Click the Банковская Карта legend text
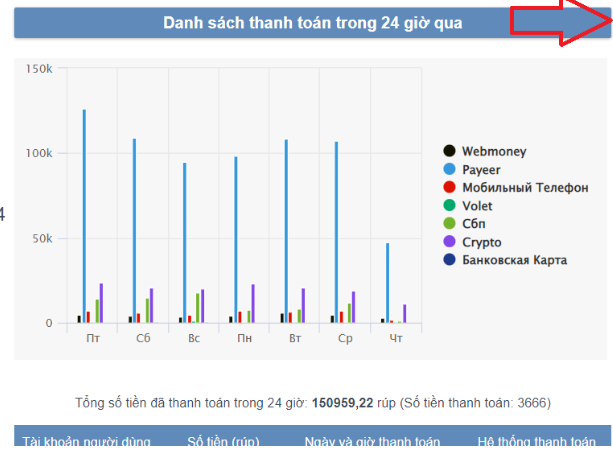 tap(514, 260)
